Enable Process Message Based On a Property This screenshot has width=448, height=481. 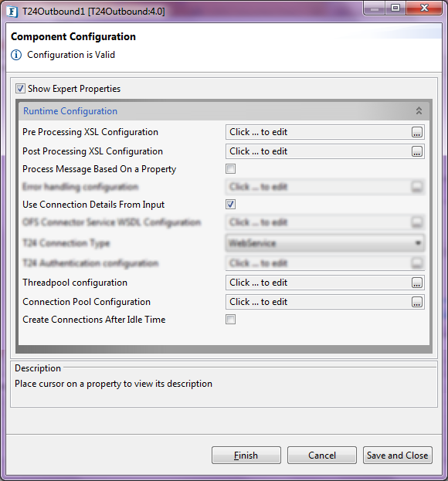230,169
